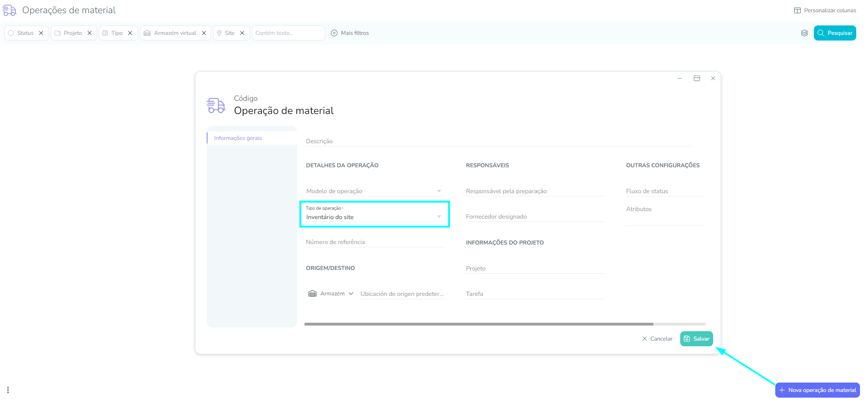Remove the Site filter with its X
This screenshot has width=868, height=408.
(242, 33)
